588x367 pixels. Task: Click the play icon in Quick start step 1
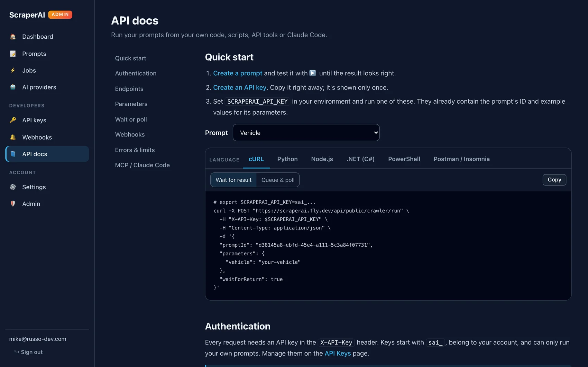[313, 73]
